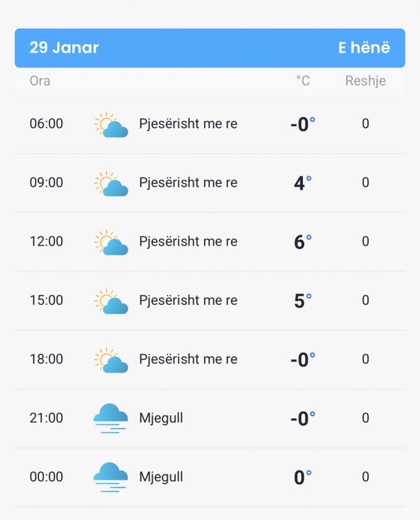Click the 29 Janar date header
This screenshot has height=520, width=420.
click(64, 47)
